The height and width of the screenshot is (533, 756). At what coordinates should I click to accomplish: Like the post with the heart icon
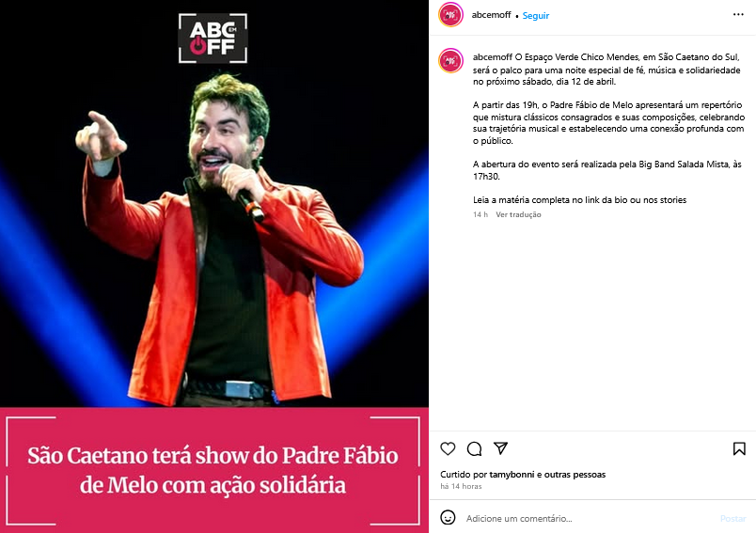(x=448, y=448)
